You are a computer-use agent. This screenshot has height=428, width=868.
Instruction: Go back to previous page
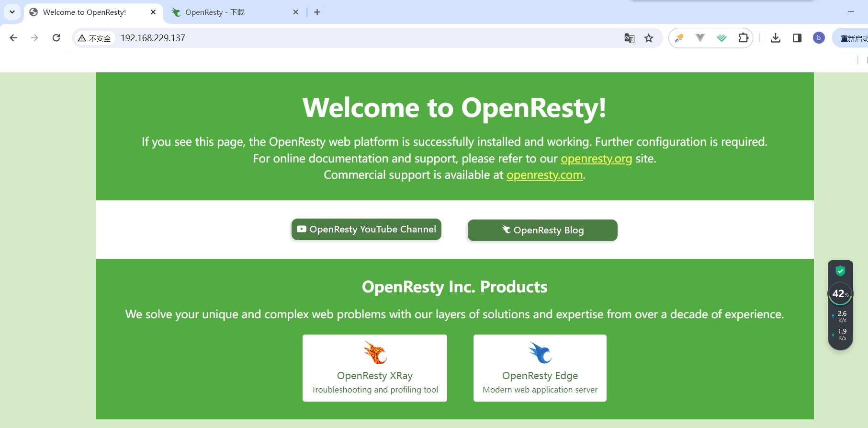13,38
